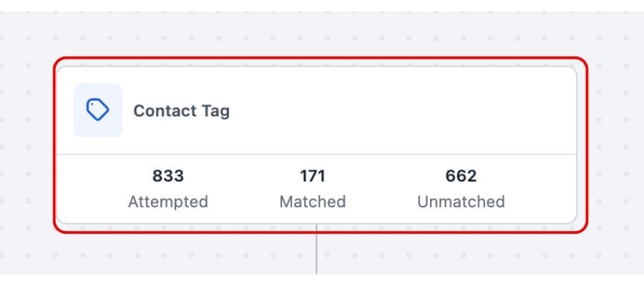This screenshot has height=286, width=644.
Task: Click the dotted canvas right of the node
Action: pos(615,143)
